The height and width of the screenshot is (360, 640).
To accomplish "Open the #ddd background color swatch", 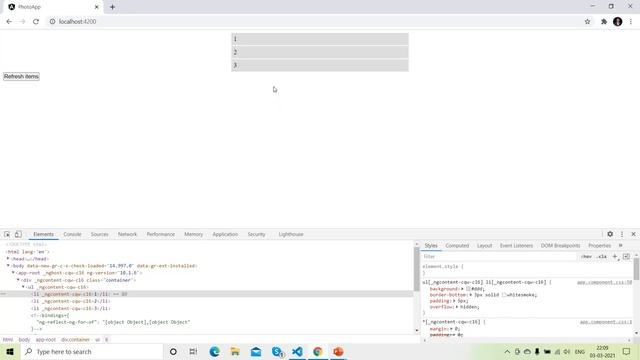I will [x=468, y=289].
